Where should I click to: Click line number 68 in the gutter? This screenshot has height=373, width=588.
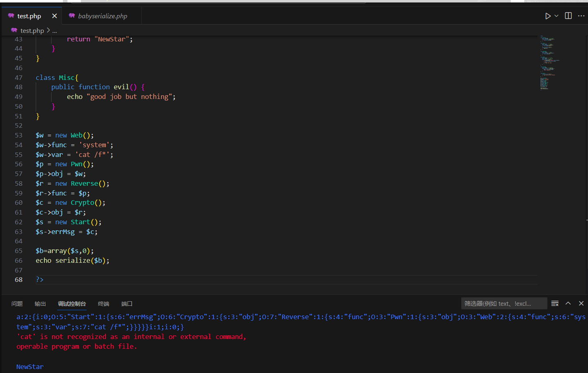pyautogui.click(x=19, y=280)
